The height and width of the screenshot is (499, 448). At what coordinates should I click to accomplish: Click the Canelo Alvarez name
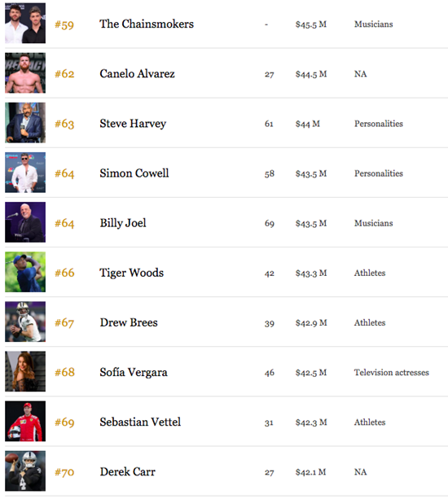137,73
